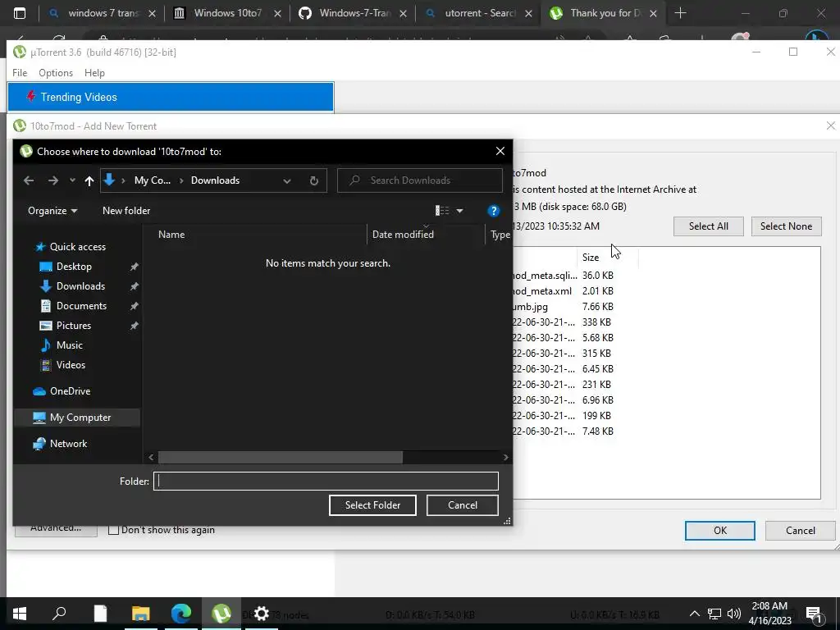The width and height of the screenshot is (840, 630).
Task: Sort by Name column
Action: [x=171, y=234]
